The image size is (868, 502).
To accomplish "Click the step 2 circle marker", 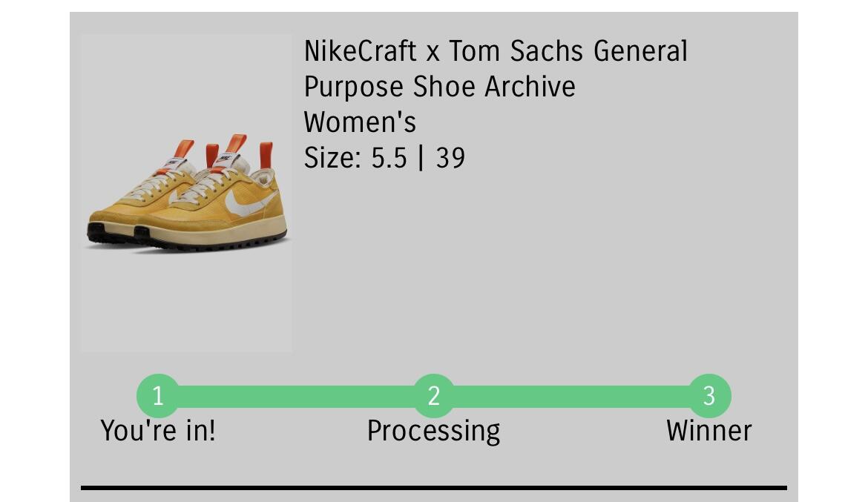I will point(434,396).
